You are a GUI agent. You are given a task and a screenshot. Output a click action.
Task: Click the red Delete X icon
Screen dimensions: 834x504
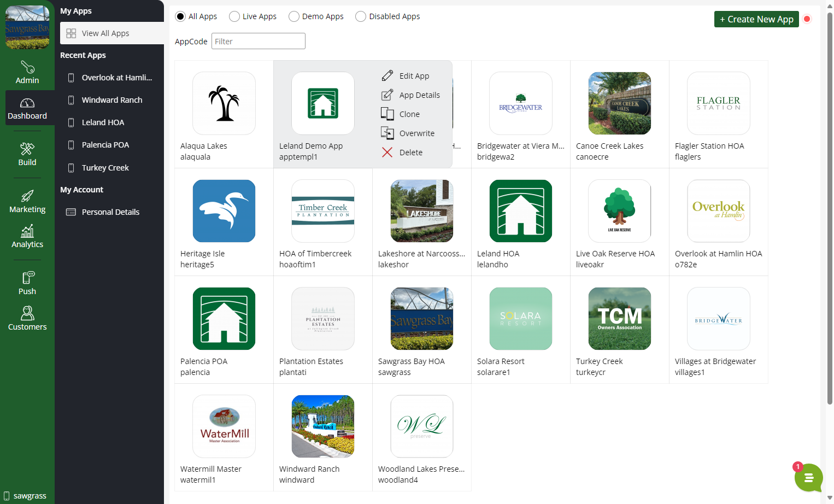pyautogui.click(x=387, y=152)
